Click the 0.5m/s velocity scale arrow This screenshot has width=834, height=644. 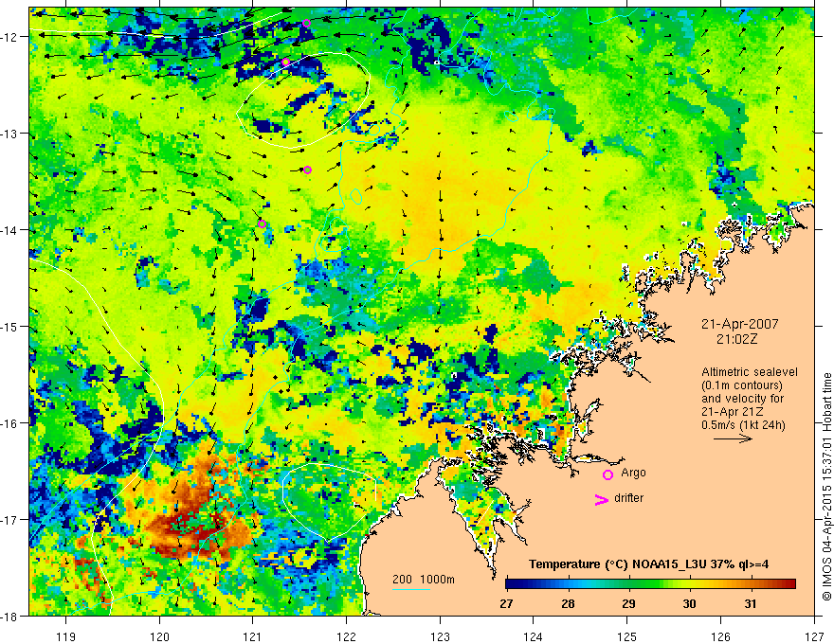pos(733,438)
